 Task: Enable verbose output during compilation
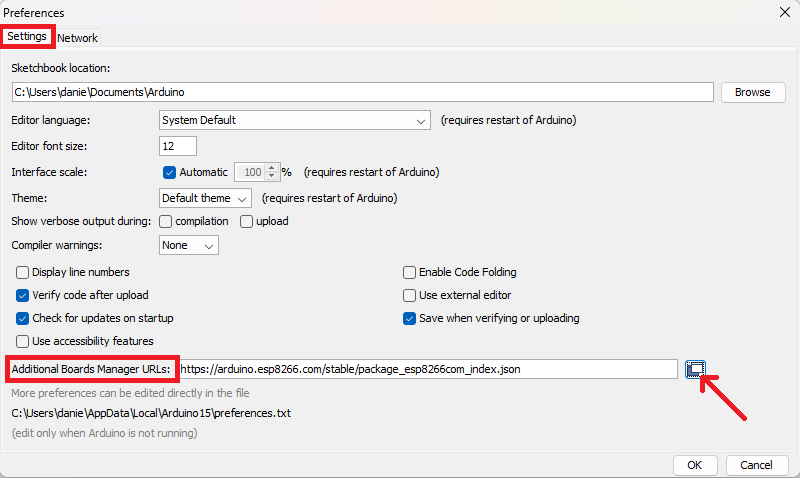click(165, 221)
